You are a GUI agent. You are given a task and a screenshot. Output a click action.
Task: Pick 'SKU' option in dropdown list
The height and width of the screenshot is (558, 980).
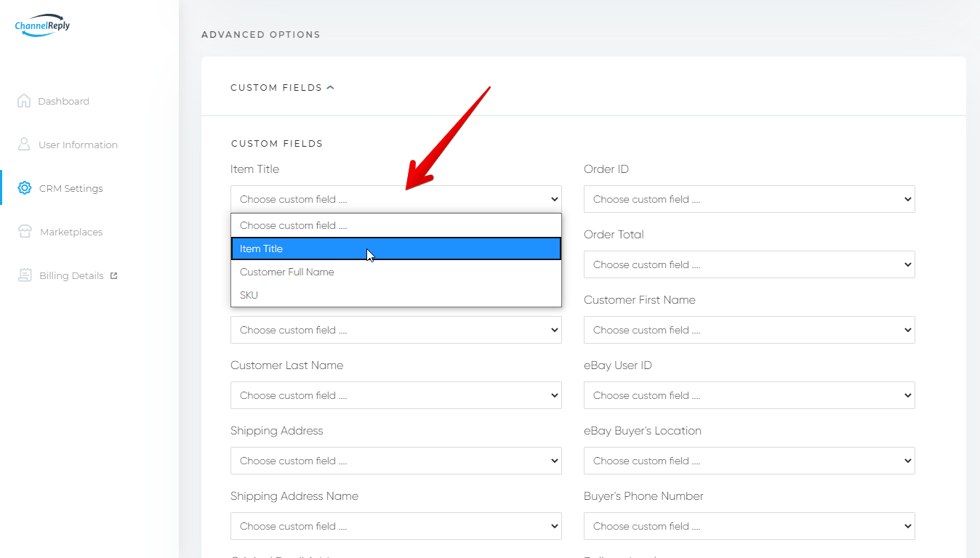click(x=396, y=295)
